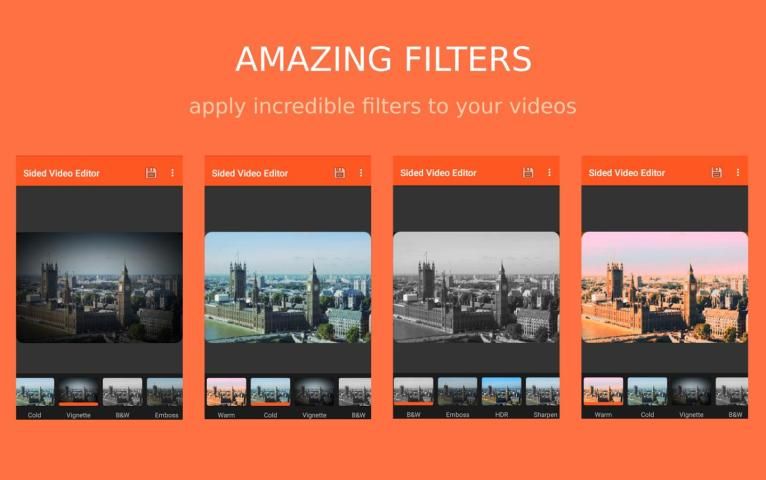The image size is (766, 480).
Task: Select the highlighted Vignette filter thumbnail
Action: (78, 392)
